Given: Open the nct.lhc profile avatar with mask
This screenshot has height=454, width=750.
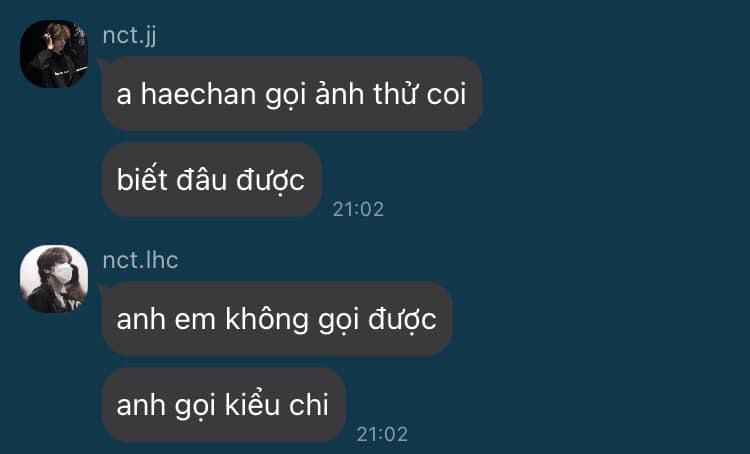Looking at the screenshot, I should point(54,279).
